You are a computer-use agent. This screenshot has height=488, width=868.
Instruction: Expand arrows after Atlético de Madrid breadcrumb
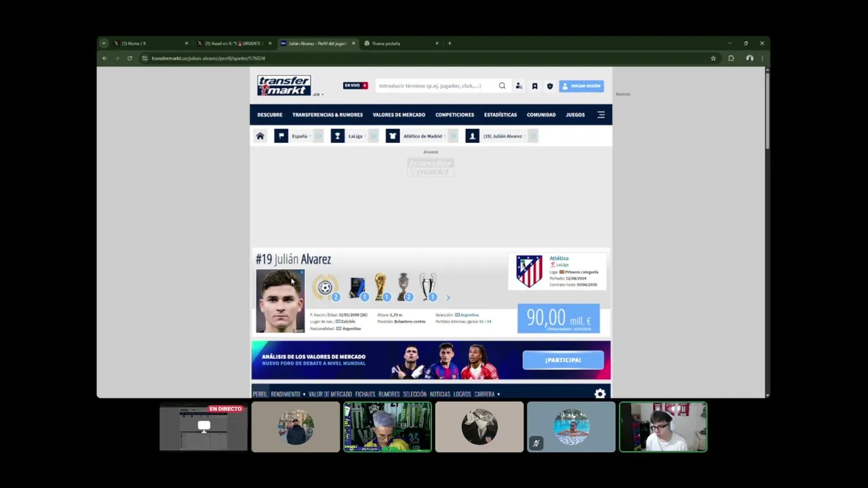[x=453, y=136]
